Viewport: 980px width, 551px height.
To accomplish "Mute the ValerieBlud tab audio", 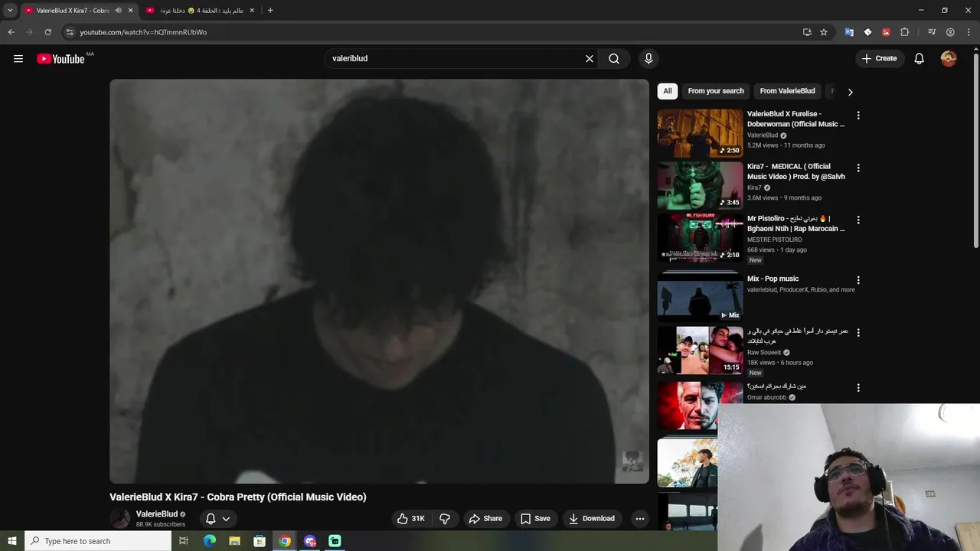I will click(x=118, y=11).
